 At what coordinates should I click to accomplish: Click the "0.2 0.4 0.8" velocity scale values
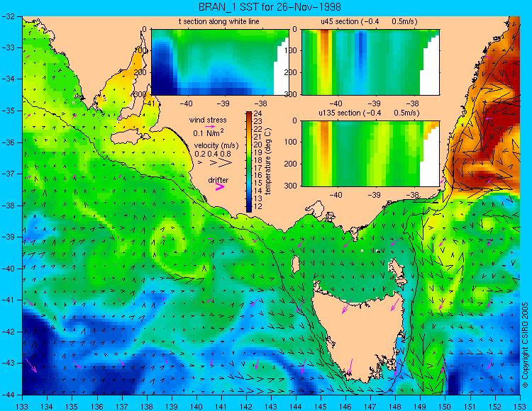tap(213, 154)
